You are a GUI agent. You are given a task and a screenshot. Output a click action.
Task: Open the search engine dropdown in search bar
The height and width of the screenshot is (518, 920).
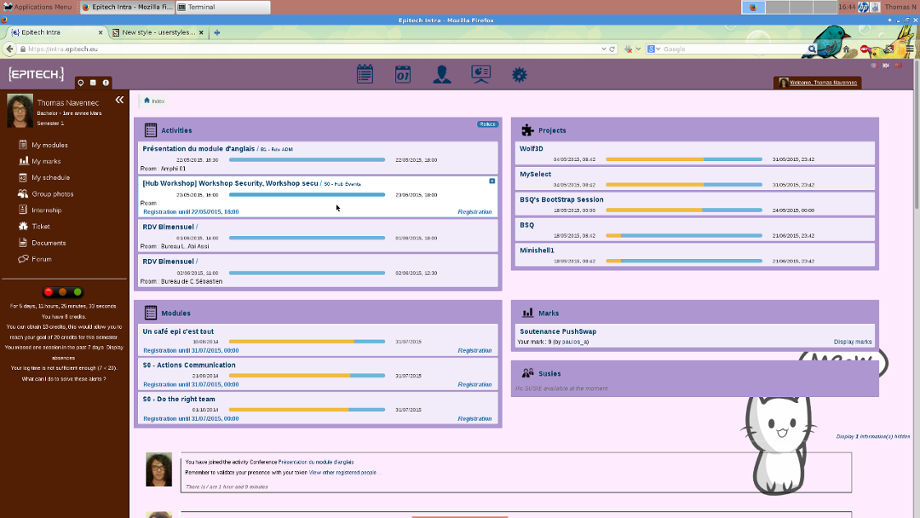[653, 48]
